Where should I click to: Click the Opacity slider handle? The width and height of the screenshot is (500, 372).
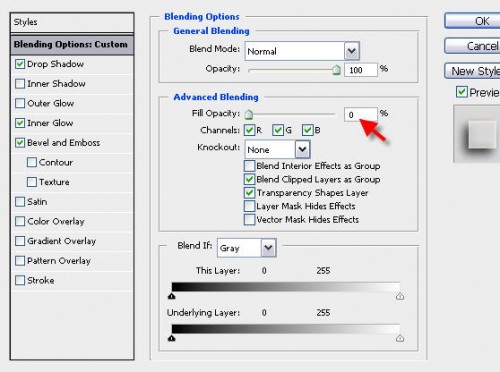tap(336, 70)
